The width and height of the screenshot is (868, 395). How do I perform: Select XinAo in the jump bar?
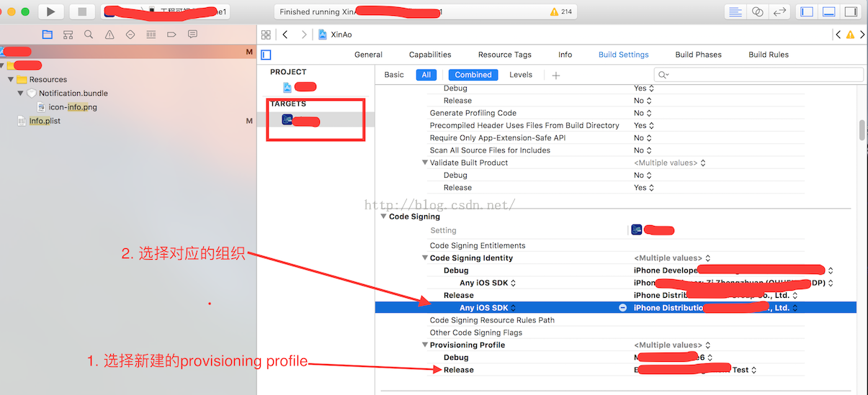pos(335,35)
